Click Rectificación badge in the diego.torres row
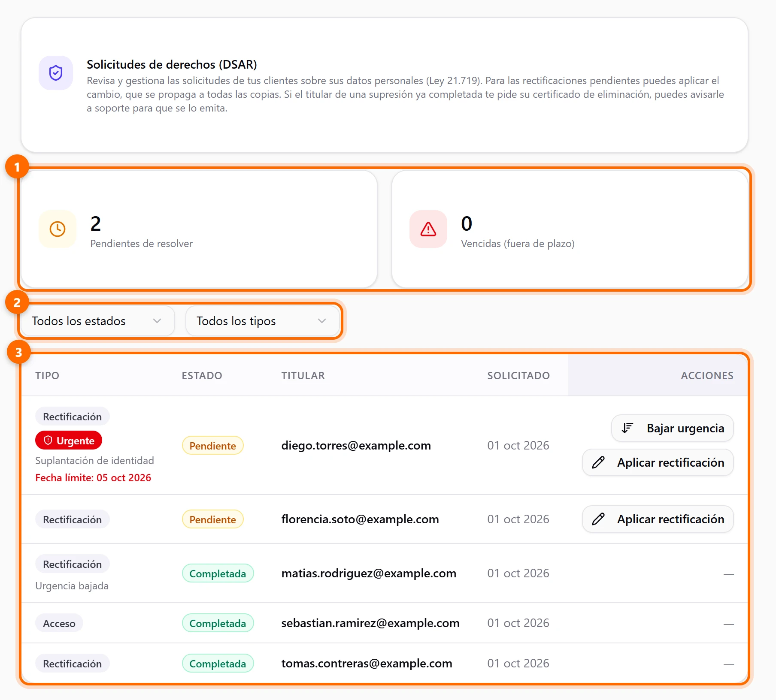 click(72, 416)
